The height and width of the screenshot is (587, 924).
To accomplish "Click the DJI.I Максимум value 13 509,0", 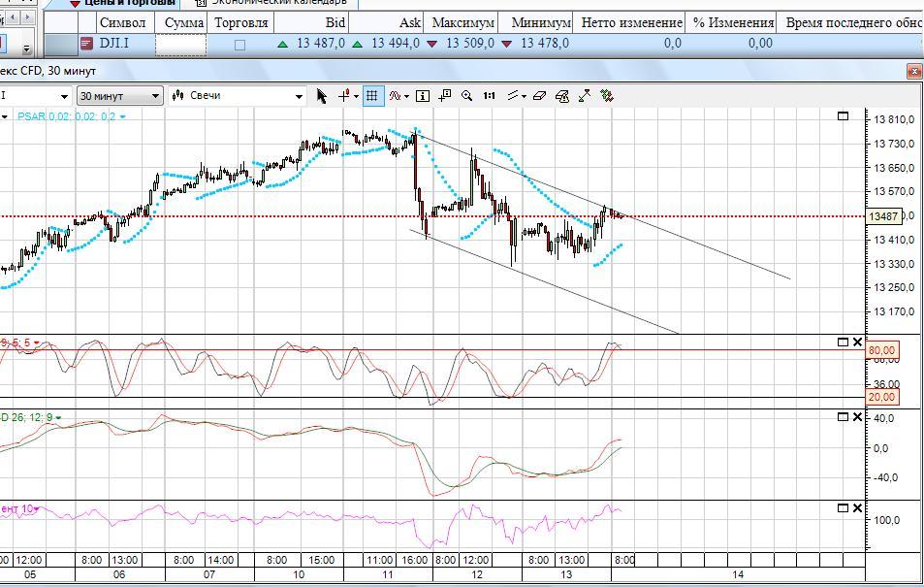I will point(470,44).
